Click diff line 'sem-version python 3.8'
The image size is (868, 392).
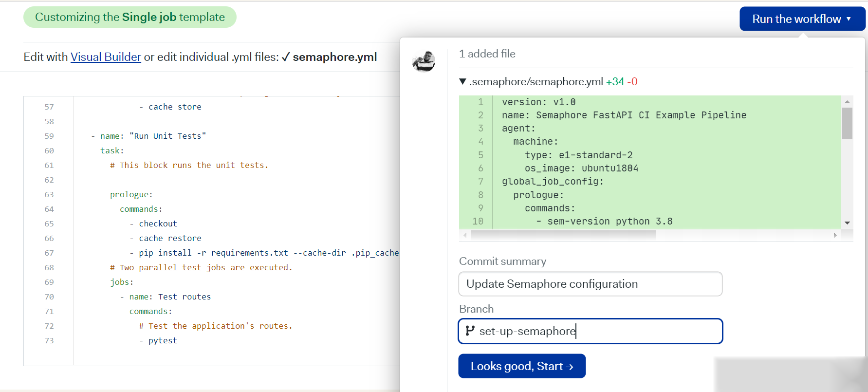click(605, 222)
